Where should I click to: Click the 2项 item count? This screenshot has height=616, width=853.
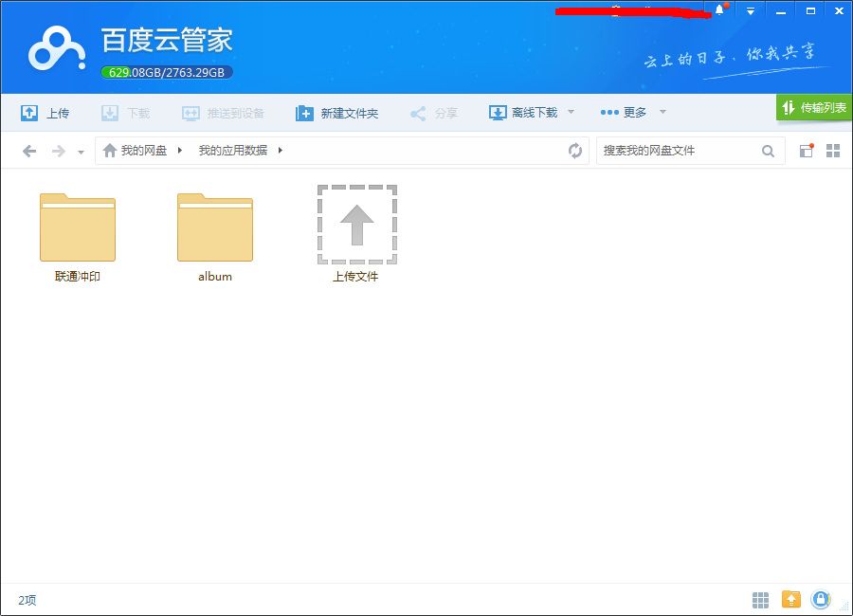(x=27, y=600)
